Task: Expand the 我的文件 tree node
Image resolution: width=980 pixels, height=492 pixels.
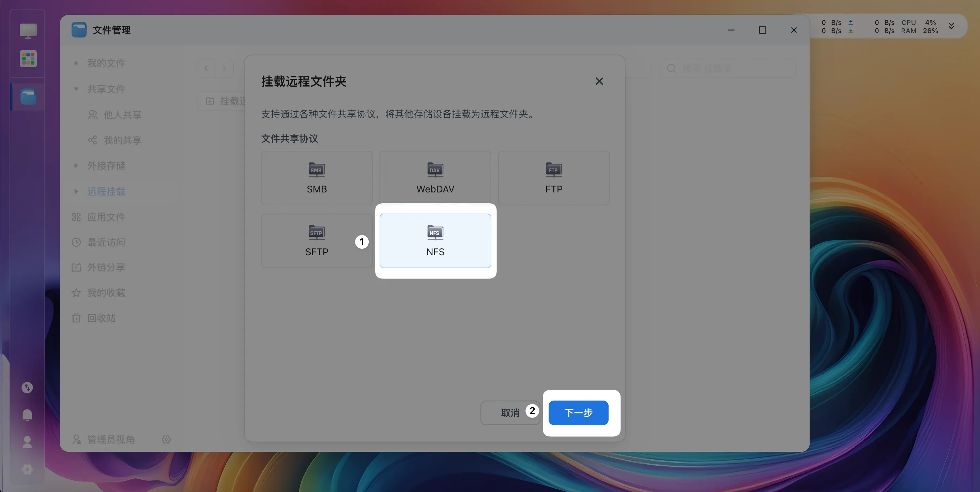Action: pos(76,63)
